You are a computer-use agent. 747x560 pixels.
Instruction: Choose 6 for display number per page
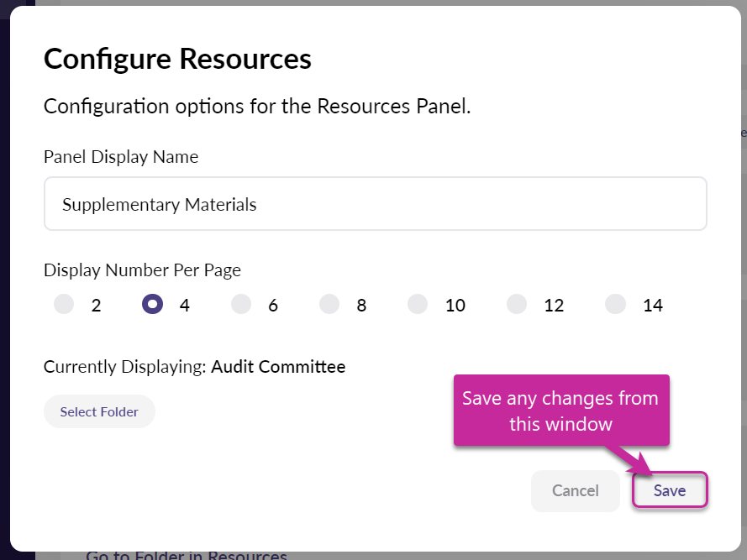click(x=241, y=304)
